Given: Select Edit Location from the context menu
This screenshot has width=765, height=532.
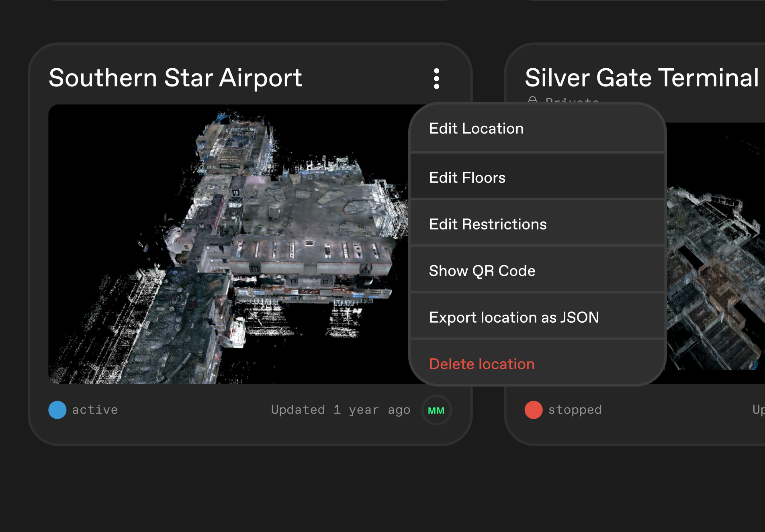Looking at the screenshot, I should coord(476,129).
